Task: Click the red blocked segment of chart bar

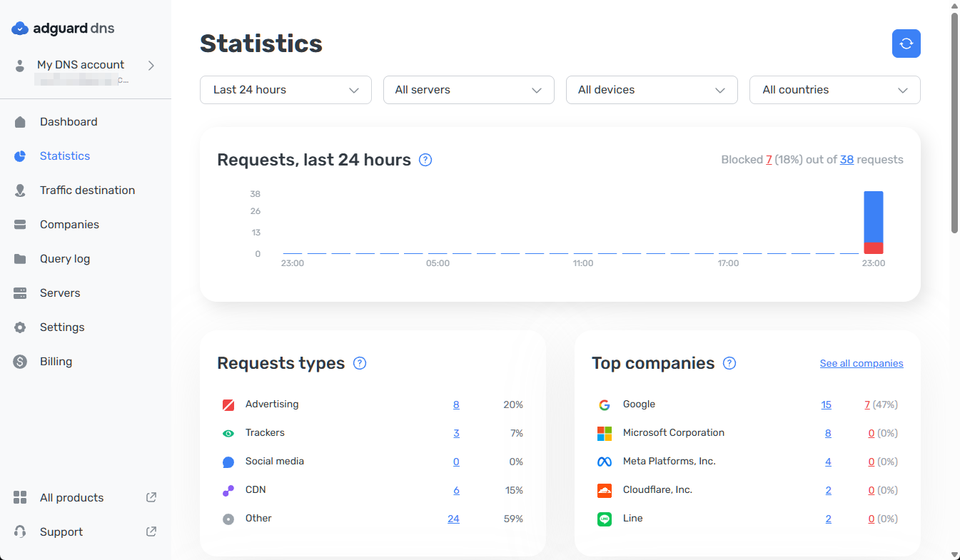Action: [x=874, y=248]
